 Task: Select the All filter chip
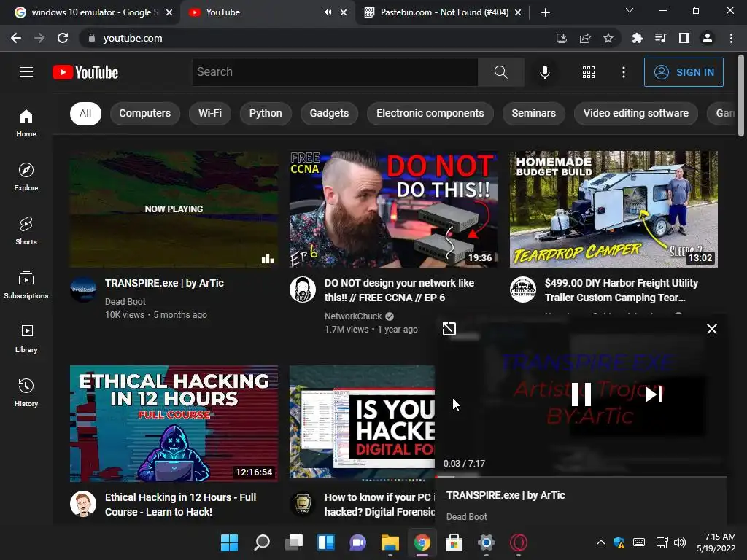click(x=85, y=113)
